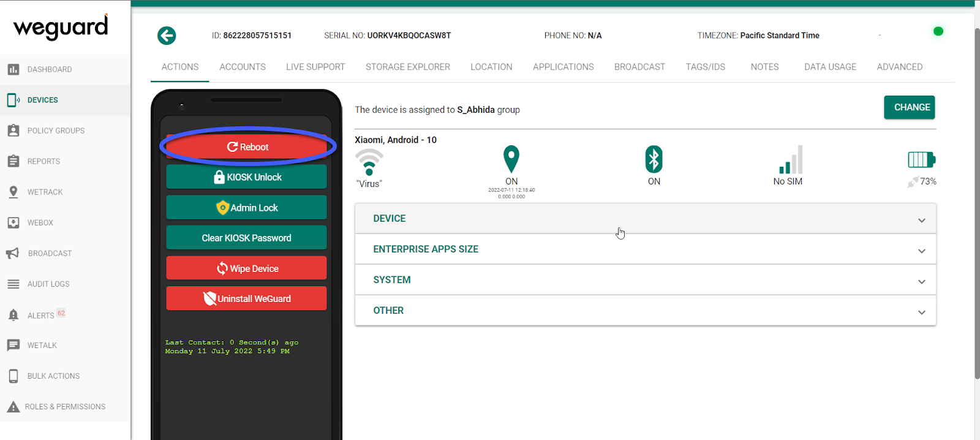The width and height of the screenshot is (980, 440).
Task: Click the green online status dot
Action: pyautogui.click(x=938, y=31)
